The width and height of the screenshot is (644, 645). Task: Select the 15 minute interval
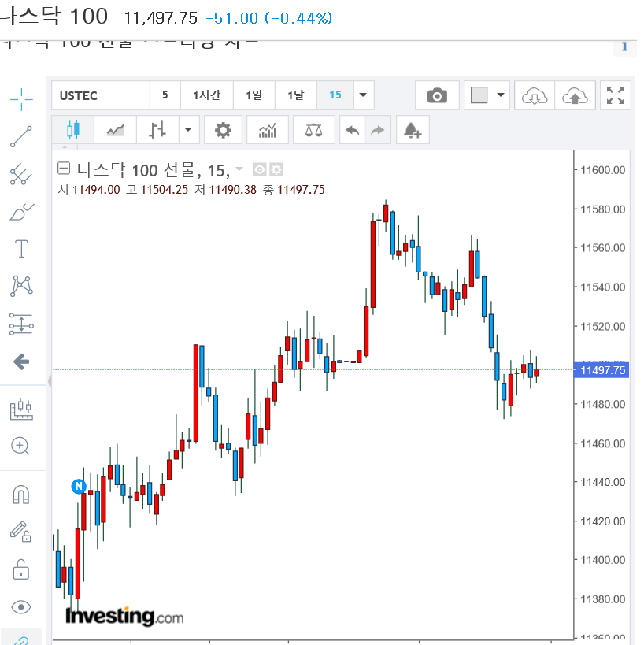click(x=335, y=95)
